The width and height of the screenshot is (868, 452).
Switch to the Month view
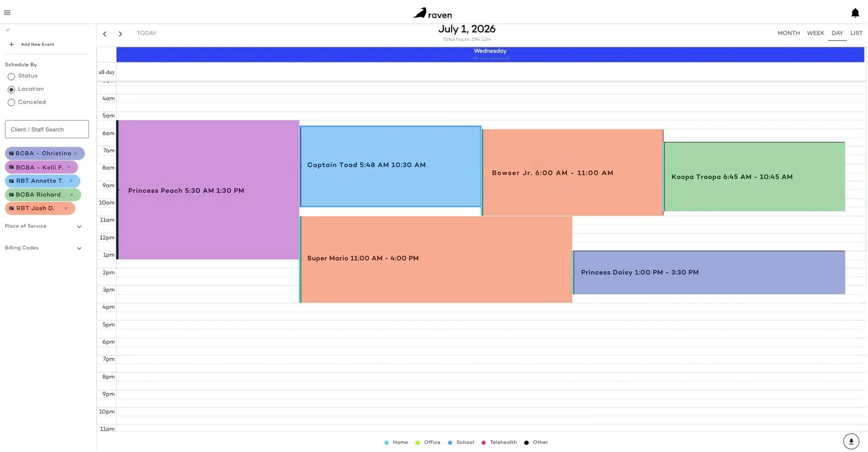point(788,33)
